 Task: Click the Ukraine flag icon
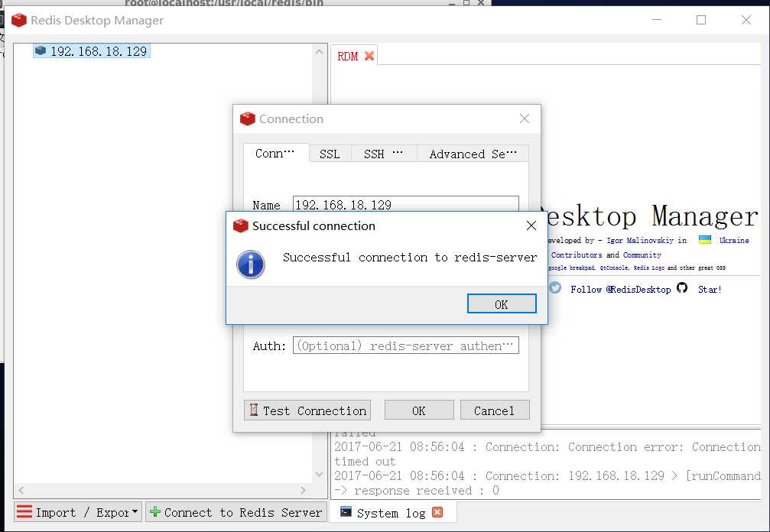[x=705, y=240]
